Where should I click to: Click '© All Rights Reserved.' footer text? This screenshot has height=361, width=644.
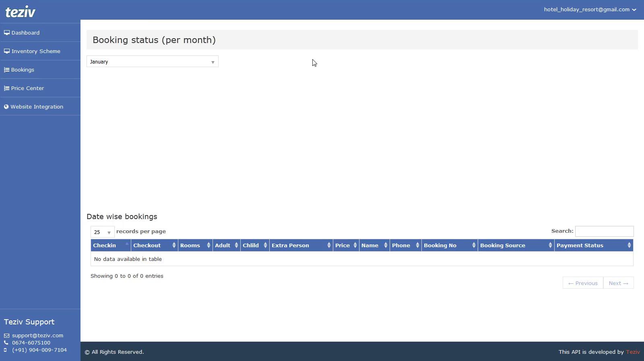pos(114,352)
